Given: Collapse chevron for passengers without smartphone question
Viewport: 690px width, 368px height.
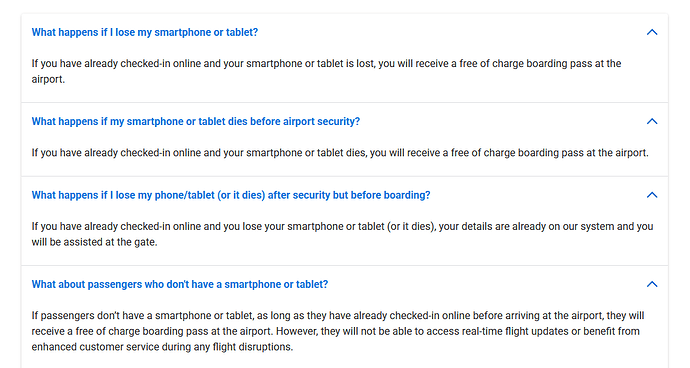Looking at the screenshot, I should click(652, 284).
